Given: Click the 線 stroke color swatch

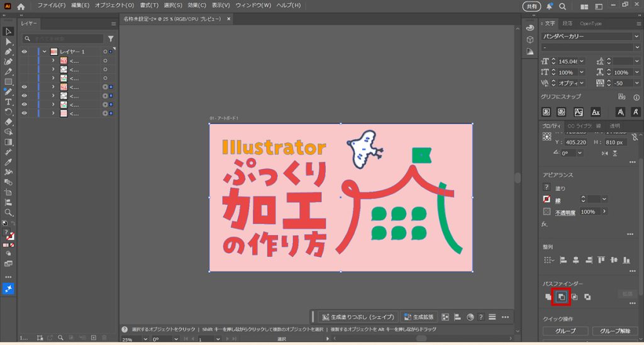Looking at the screenshot, I should pyautogui.click(x=547, y=199).
